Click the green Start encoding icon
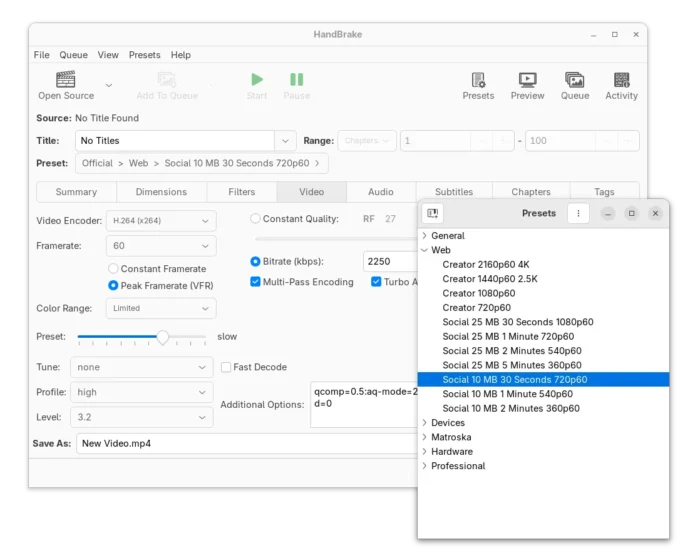This screenshot has width=700, height=553. 257,79
